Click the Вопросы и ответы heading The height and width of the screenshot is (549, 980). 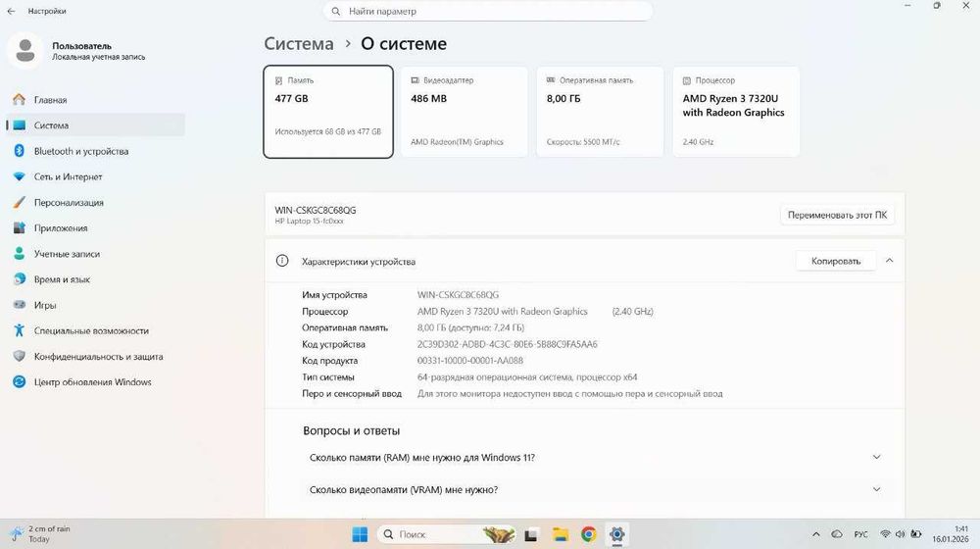351,430
